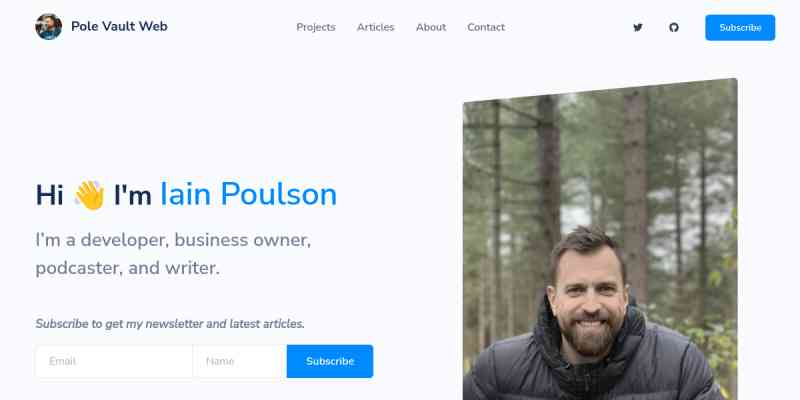Screen dimensions: 800x400
Task: Focus the Name input field
Action: pyautogui.click(x=240, y=361)
